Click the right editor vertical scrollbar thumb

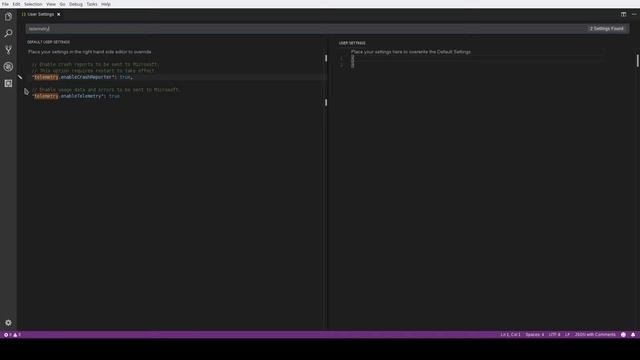point(637,61)
